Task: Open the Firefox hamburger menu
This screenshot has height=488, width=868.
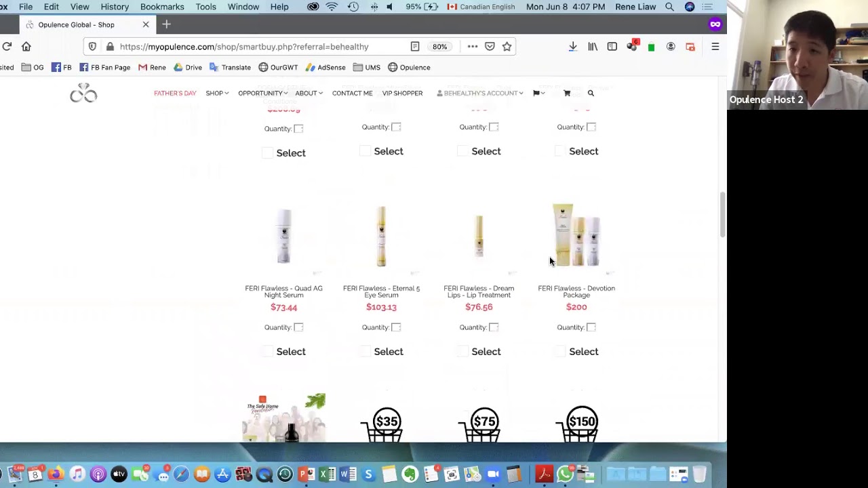Action: tap(715, 46)
